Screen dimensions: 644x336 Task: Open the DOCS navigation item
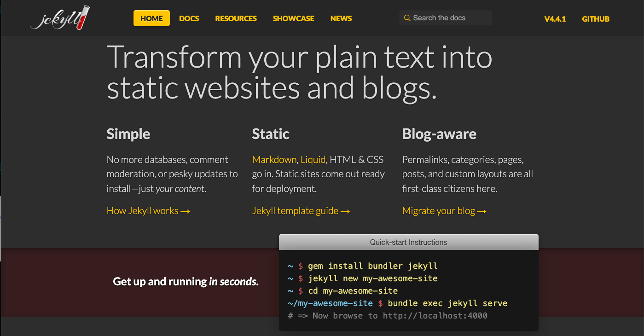coord(189,18)
